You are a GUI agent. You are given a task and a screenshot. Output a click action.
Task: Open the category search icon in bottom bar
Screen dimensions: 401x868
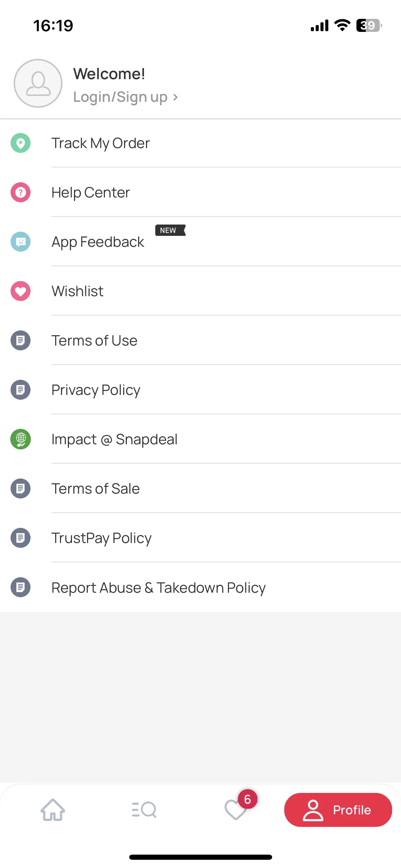click(x=144, y=810)
